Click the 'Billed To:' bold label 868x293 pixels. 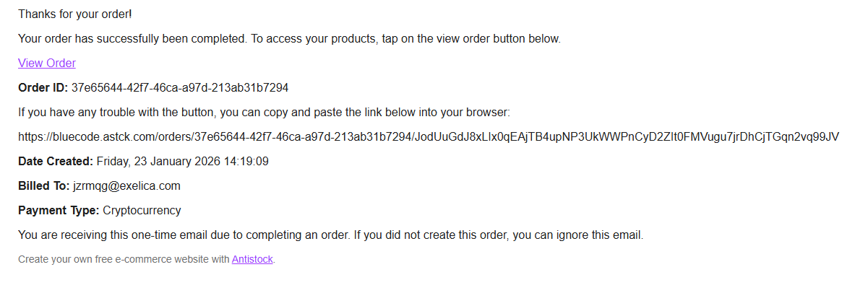44,185
